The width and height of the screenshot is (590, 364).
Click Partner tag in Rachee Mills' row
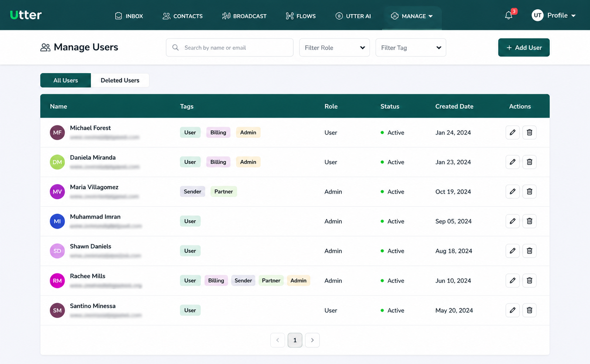pyautogui.click(x=271, y=280)
